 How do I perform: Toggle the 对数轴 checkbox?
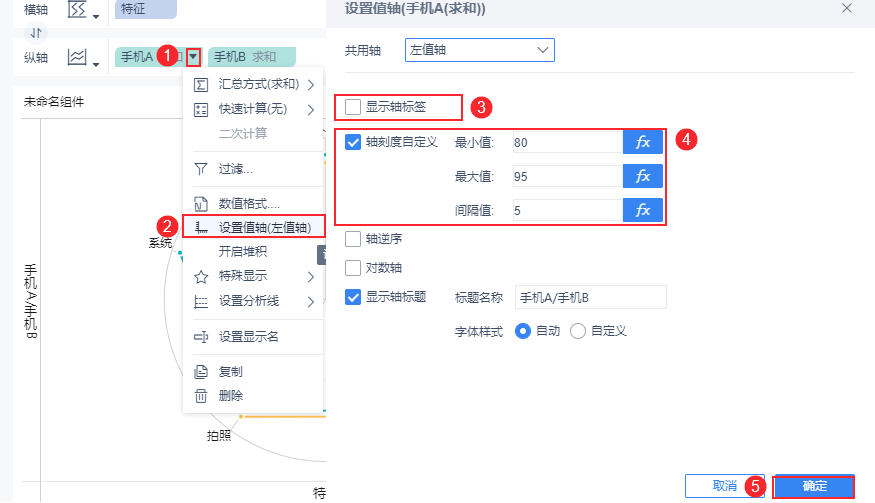pyautogui.click(x=352, y=268)
